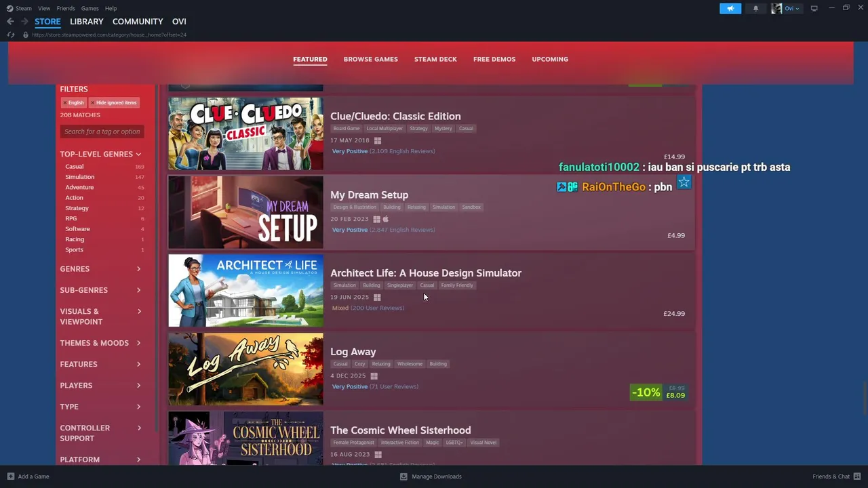The height and width of the screenshot is (488, 868).
Task: Reload the store page via refresh icon
Action: coord(11,35)
